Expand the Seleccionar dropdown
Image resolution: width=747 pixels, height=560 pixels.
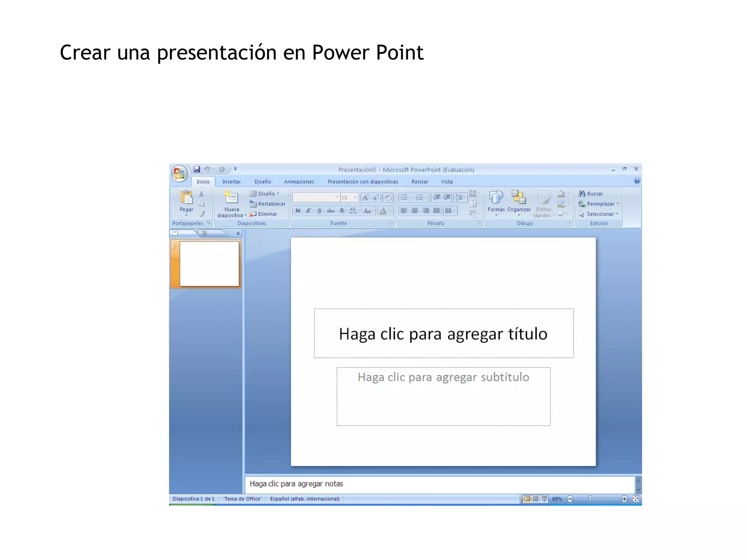pos(600,214)
